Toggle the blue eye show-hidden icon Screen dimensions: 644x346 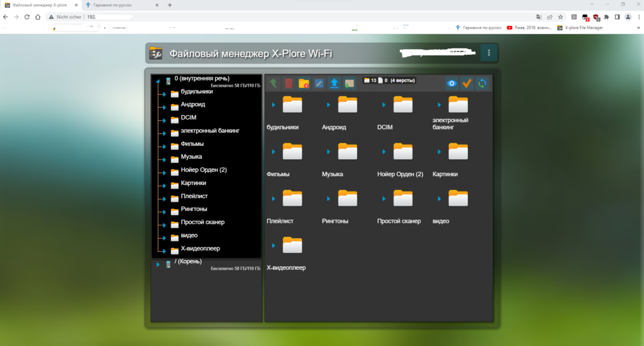452,84
